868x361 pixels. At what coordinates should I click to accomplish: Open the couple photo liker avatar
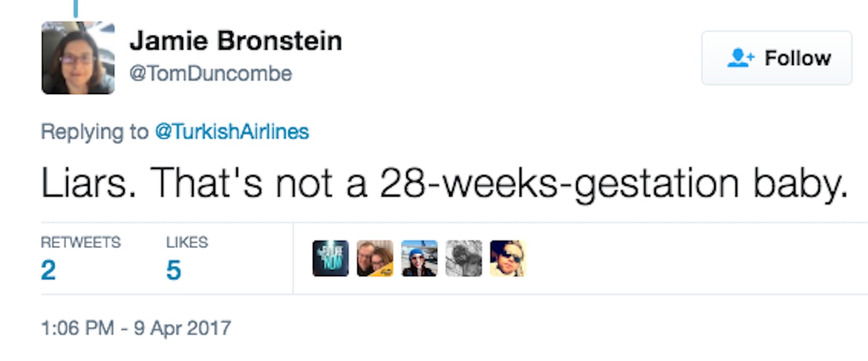375,258
